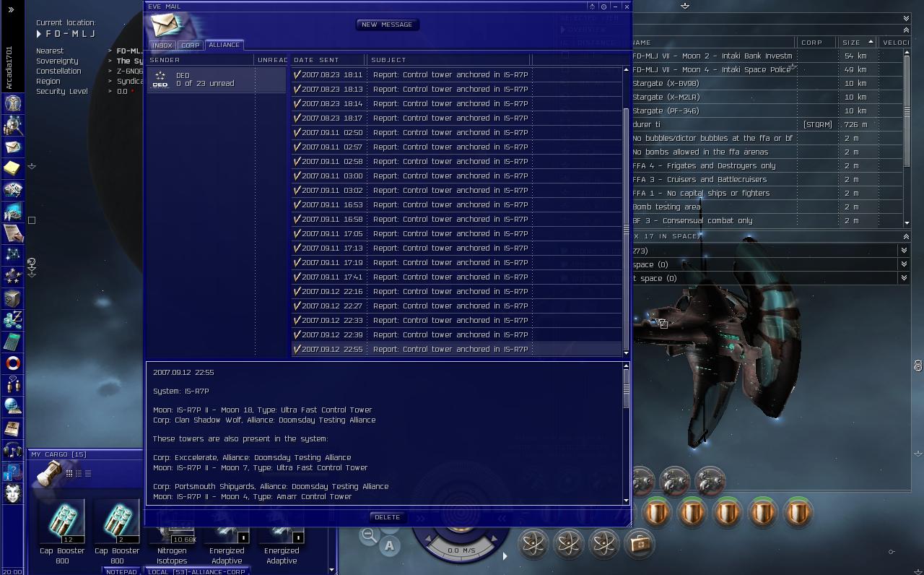Sort overview by the Size column arrow

coord(871,42)
